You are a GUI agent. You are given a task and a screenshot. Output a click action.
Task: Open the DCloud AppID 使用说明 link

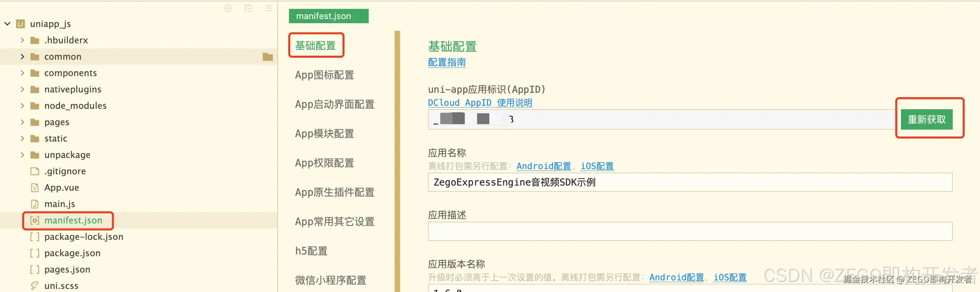point(480,103)
